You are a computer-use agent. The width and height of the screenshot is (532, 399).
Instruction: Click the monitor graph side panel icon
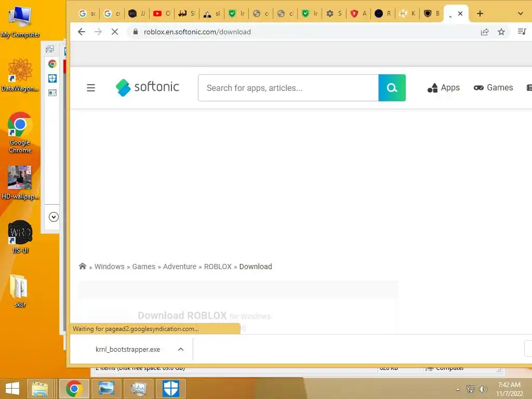pos(50,49)
